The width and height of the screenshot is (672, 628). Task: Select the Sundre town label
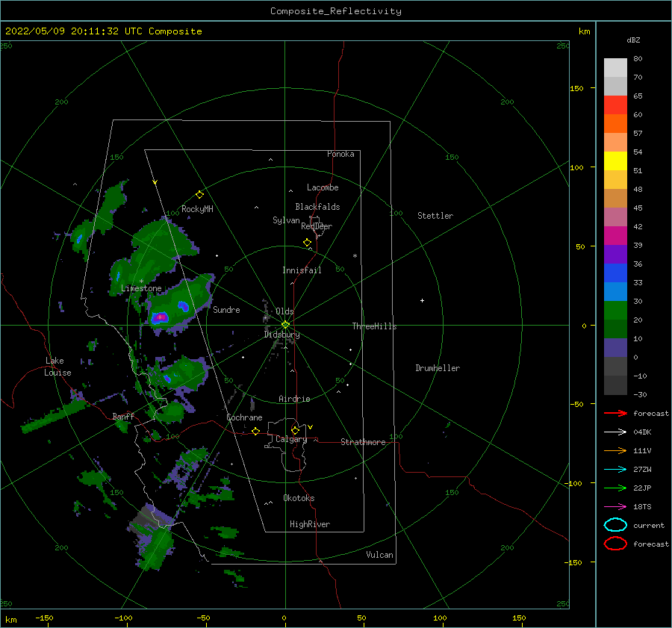point(227,309)
